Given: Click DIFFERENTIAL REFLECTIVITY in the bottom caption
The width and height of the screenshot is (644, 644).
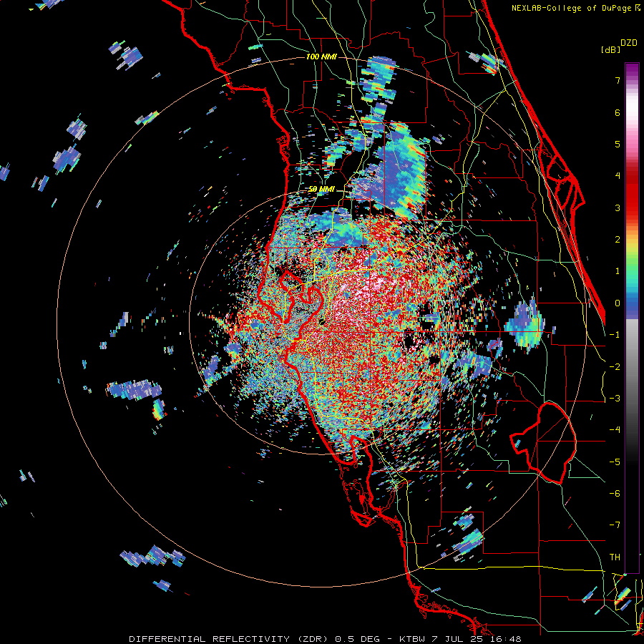Looking at the screenshot, I should (x=208, y=639).
